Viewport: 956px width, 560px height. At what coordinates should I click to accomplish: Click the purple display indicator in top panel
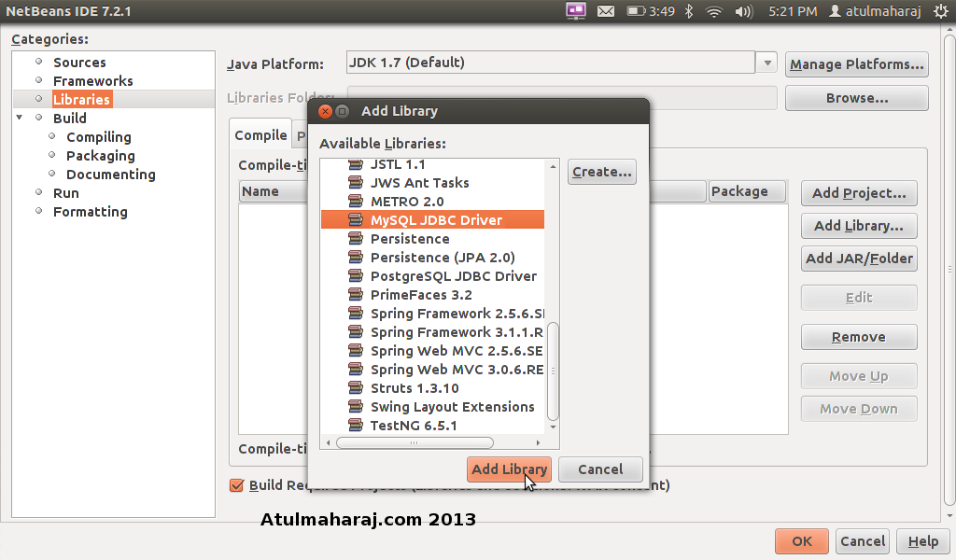575,11
